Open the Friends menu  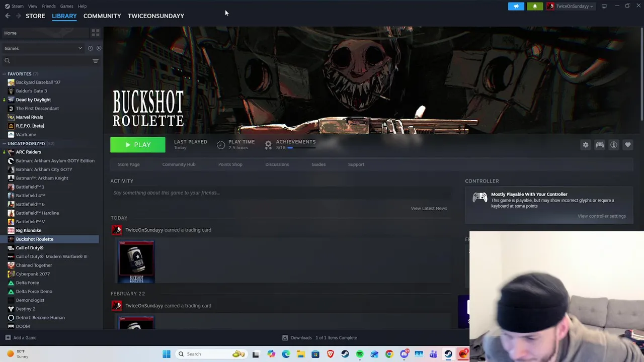coord(49,6)
